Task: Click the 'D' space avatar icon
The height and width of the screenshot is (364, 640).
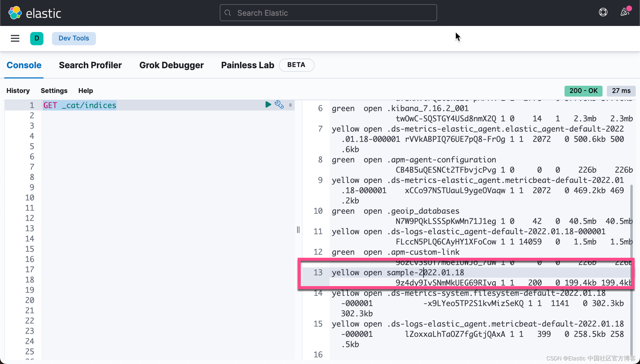Action: pos(37,38)
